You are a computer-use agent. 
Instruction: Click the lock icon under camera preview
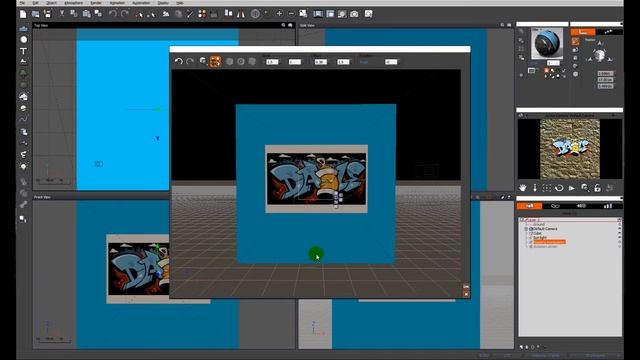pyautogui.click(x=597, y=188)
